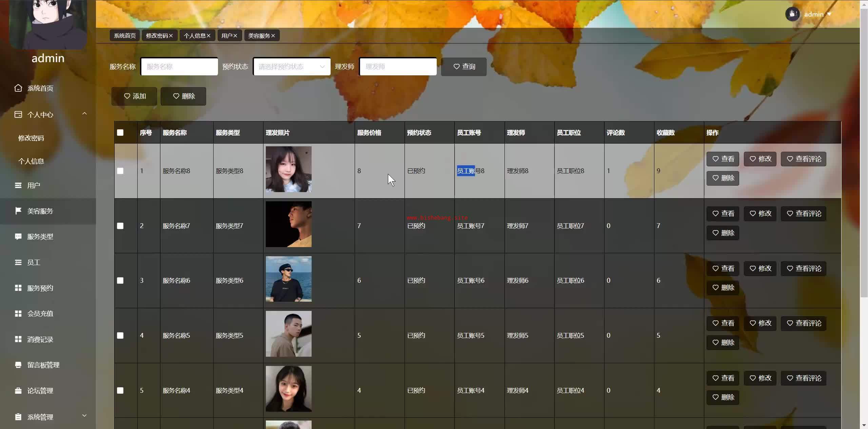Click the grid icon next to 会员充值
This screenshot has width=868, height=429.
pyautogui.click(x=18, y=314)
